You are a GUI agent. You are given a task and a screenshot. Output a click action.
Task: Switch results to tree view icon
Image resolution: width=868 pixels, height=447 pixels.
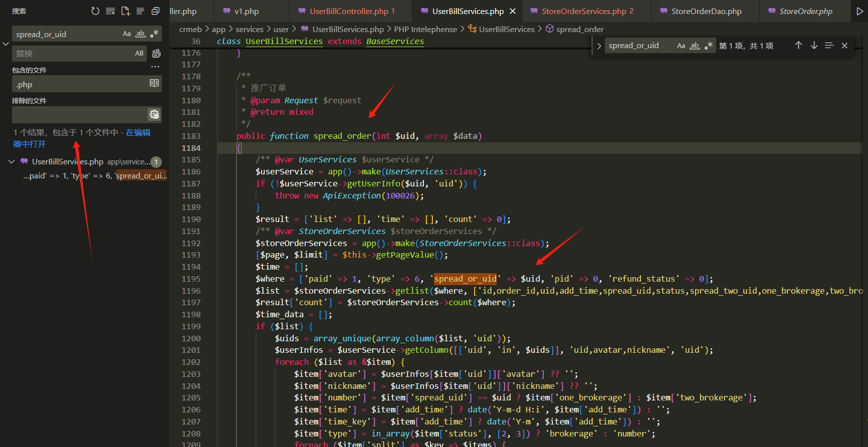click(x=140, y=11)
